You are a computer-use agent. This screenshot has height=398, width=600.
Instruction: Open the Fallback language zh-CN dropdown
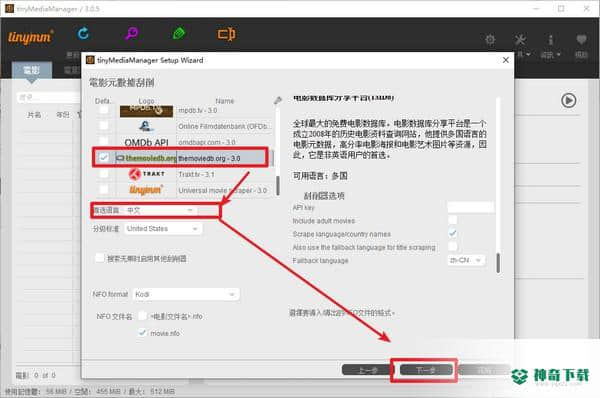466,260
